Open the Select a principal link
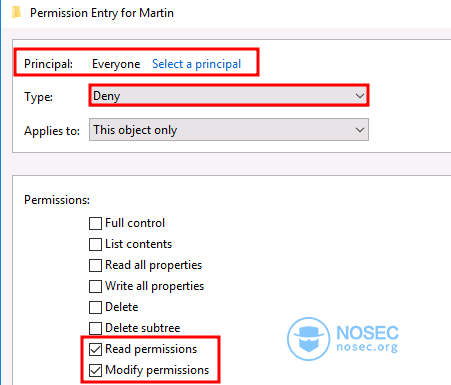This screenshot has width=451, height=385. [196, 64]
